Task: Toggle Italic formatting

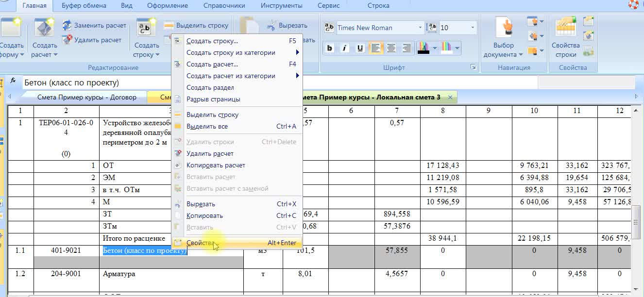Action: point(345,48)
